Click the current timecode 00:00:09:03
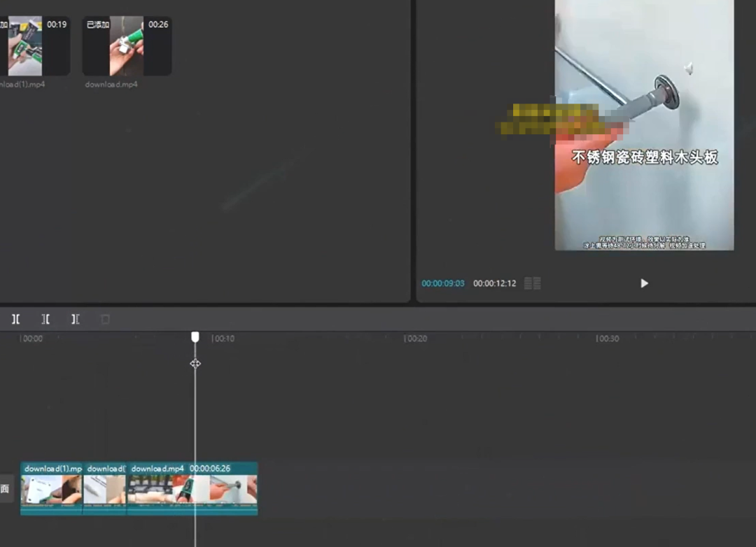The image size is (756, 547). click(x=442, y=283)
